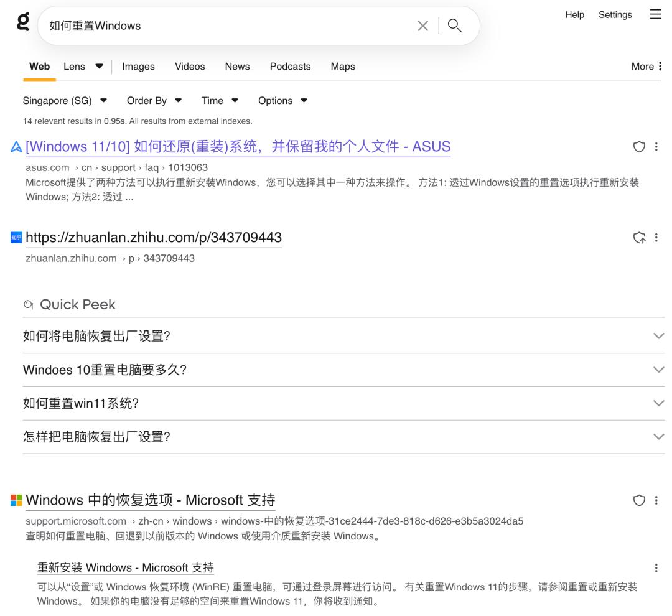
Task: Open the Order By dropdown
Action: (154, 101)
